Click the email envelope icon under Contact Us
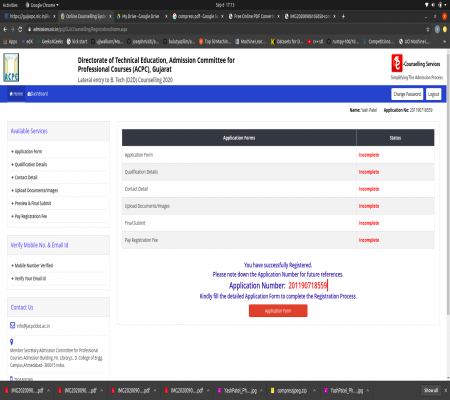The image size is (450, 400). point(12,325)
